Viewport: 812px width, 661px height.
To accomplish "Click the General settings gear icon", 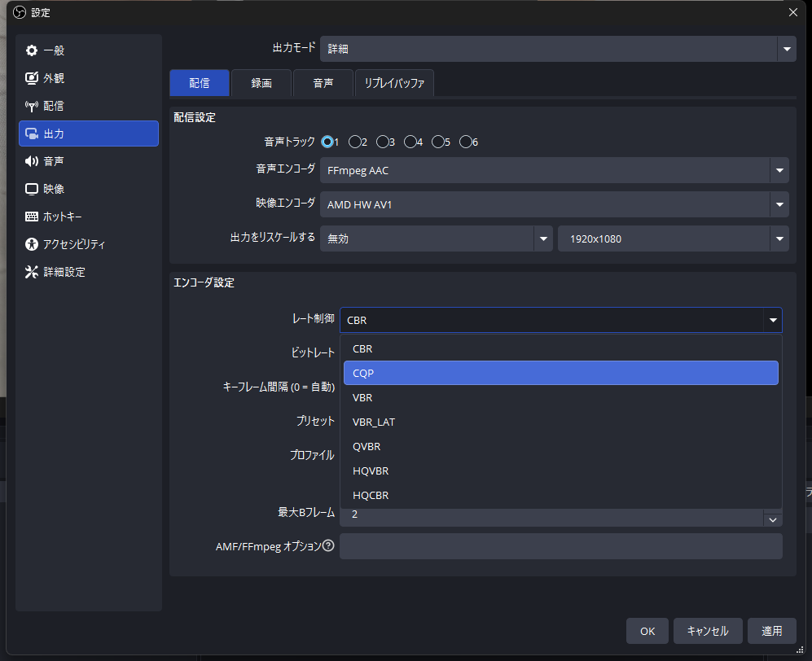I will 32,50.
